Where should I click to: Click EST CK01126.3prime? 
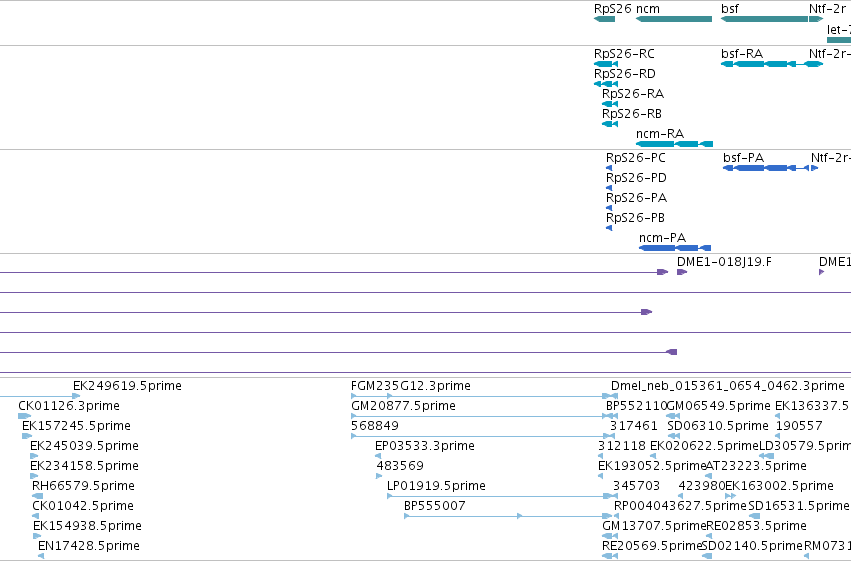click(x=69, y=406)
